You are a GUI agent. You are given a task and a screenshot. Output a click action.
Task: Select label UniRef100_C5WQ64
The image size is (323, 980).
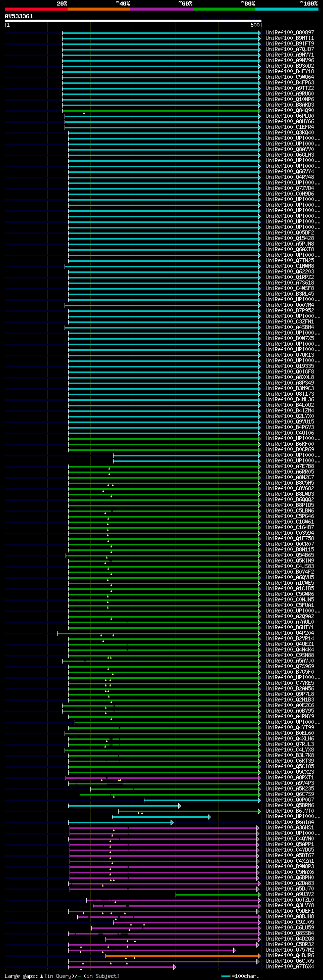(x=290, y=77)
